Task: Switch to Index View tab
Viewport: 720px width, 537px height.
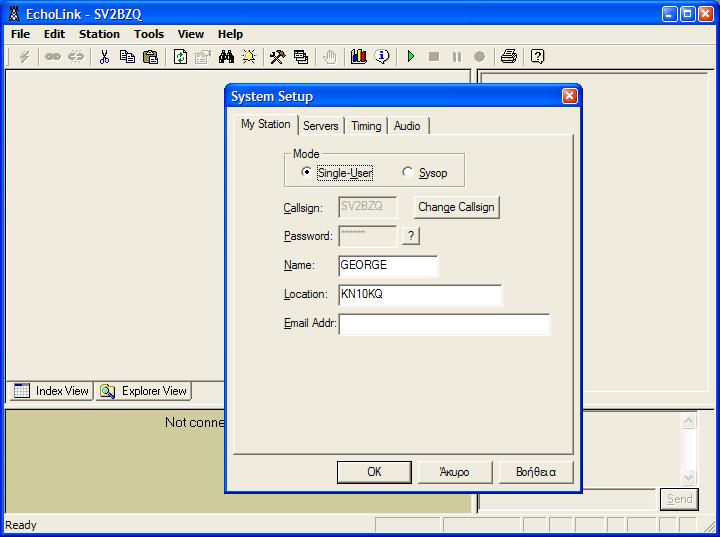Action: click(x=51, y=391)
